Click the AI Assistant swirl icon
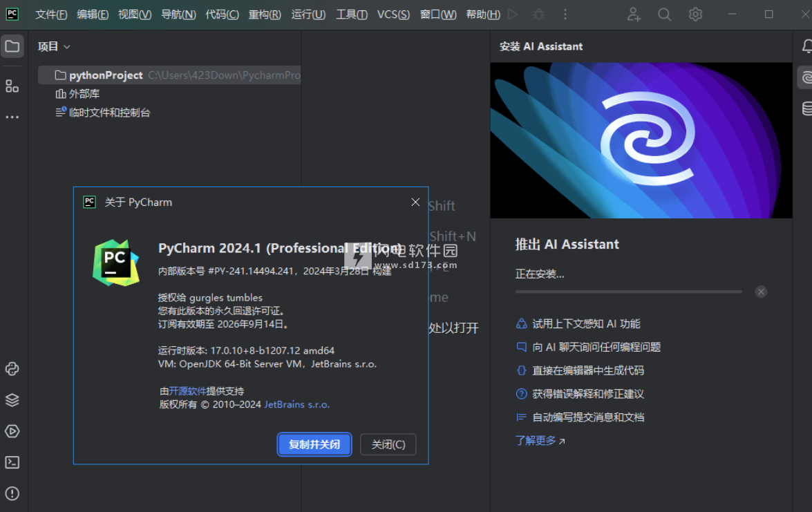The image size is (812, 512). (x=804, y=77)
